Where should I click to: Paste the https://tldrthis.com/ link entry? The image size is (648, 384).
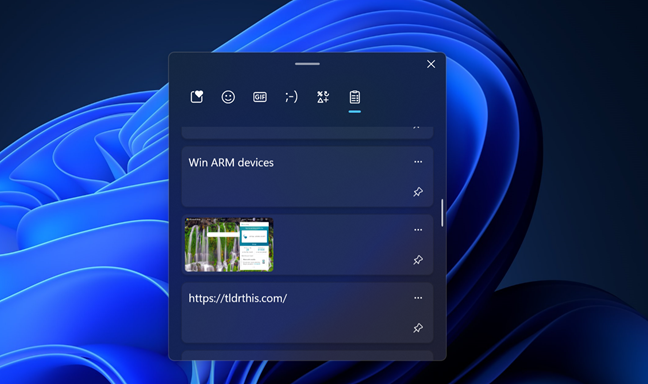pyautogui.click(x=238, y=298)
